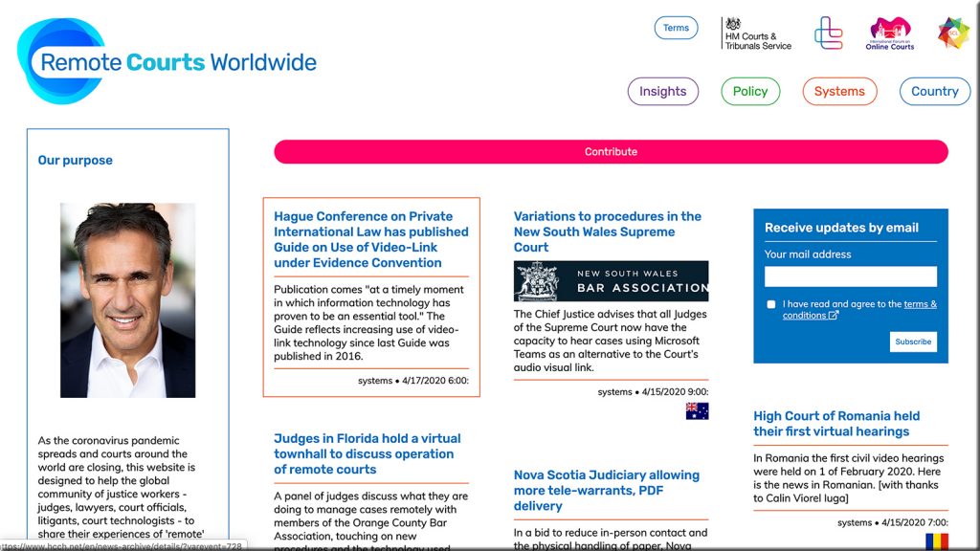Open the New South Wales Supreme Court article

point(608,231)
